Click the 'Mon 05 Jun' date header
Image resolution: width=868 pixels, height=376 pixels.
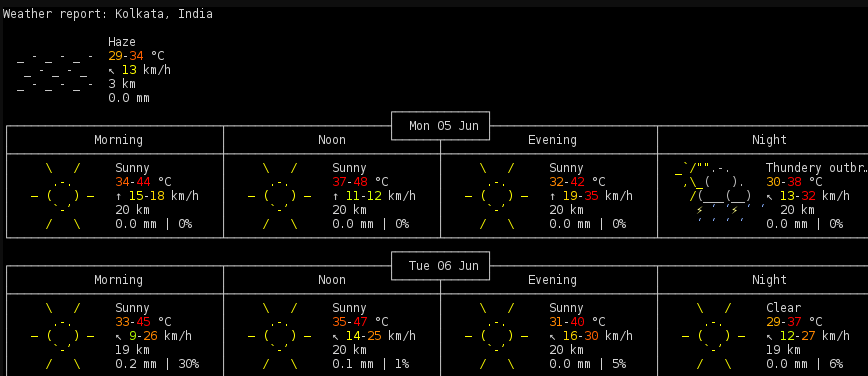443,126
